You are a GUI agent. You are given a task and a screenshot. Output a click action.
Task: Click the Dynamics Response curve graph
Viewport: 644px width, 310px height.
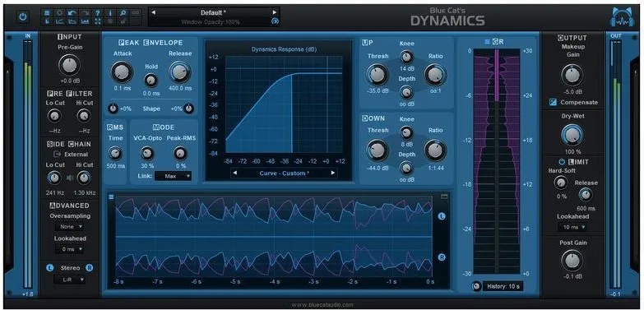pyautogui.click(x=284, y=104)
